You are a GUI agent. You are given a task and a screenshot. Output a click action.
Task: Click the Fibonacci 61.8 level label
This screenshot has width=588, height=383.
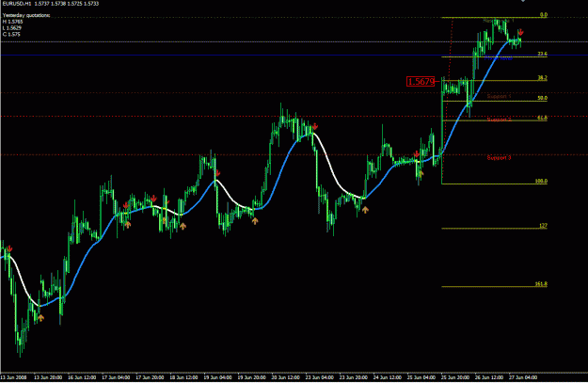[x=542, y=118]
